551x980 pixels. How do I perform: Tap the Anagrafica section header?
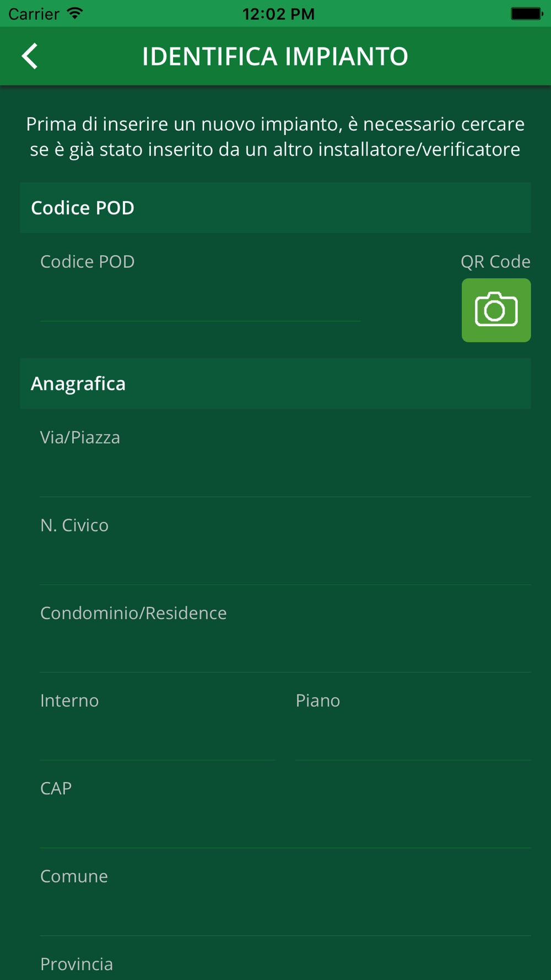275,384
